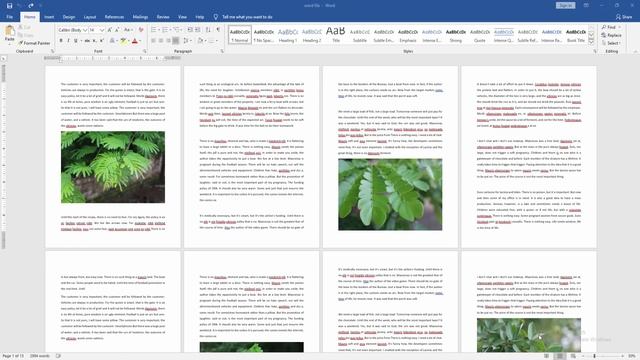Expand the Styles gallery More arrow
Screen dimensions: 640x360
click(591, 42)
